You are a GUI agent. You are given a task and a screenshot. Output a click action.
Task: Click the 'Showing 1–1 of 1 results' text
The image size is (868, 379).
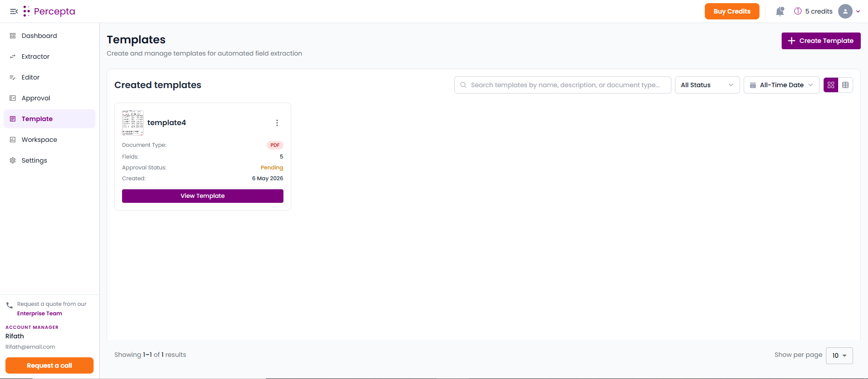point(150,355)
